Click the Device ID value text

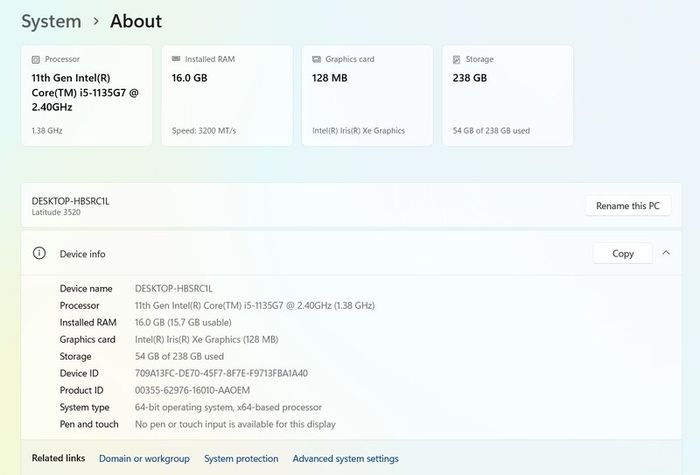[x=221, y=373]
